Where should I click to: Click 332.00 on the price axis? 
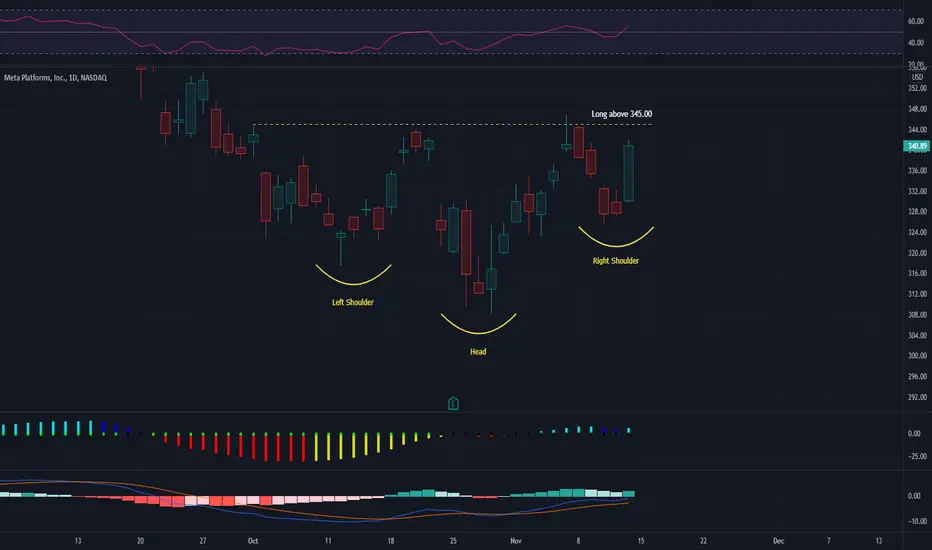coord(917,191)
